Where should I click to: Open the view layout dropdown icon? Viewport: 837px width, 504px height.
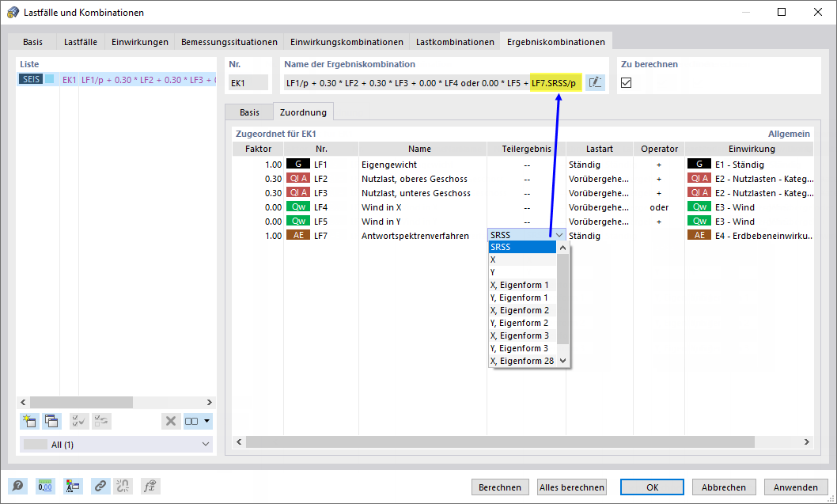click(x=198, y=421)
